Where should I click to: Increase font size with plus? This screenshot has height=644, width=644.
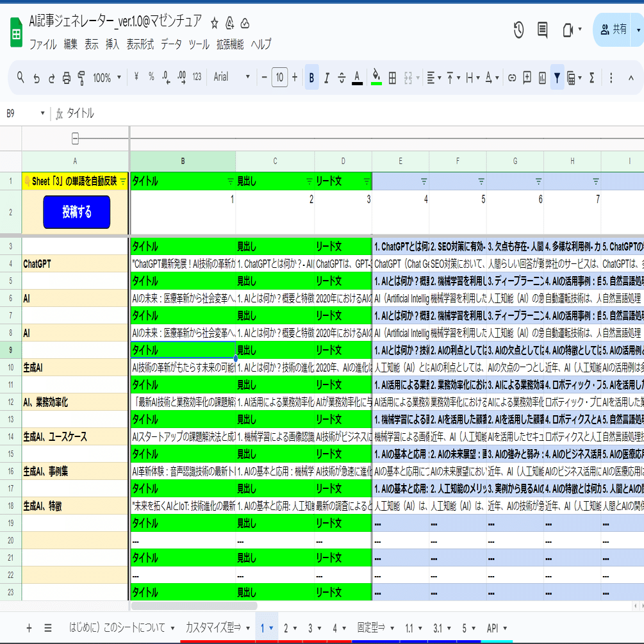[x=295, y=77]
